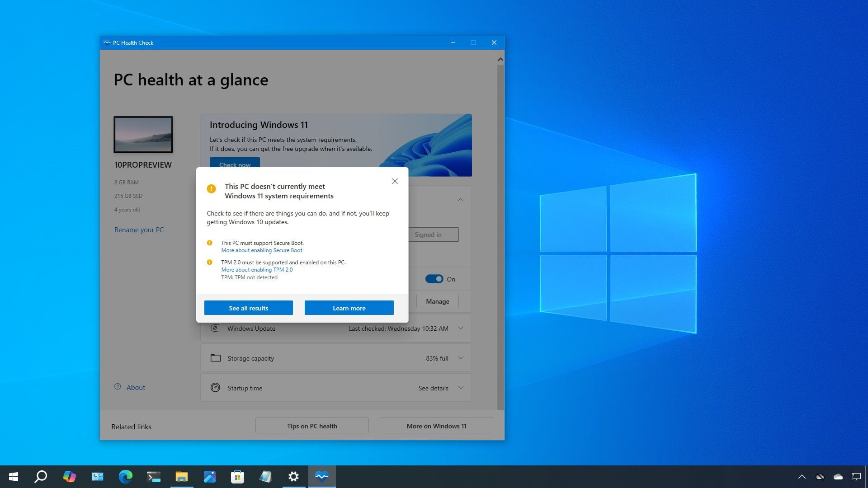Click the Storage capacity folder icon

pos(215,358)
